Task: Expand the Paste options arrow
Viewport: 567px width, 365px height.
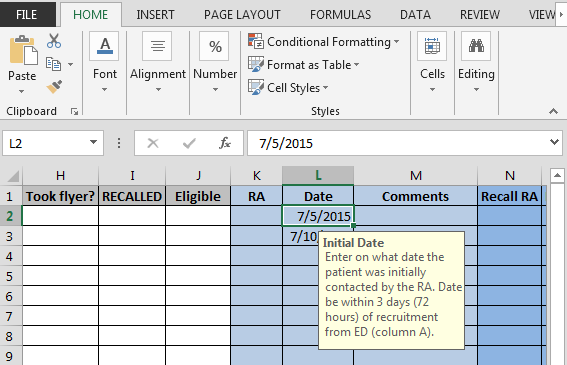Action: coord(22,91)
